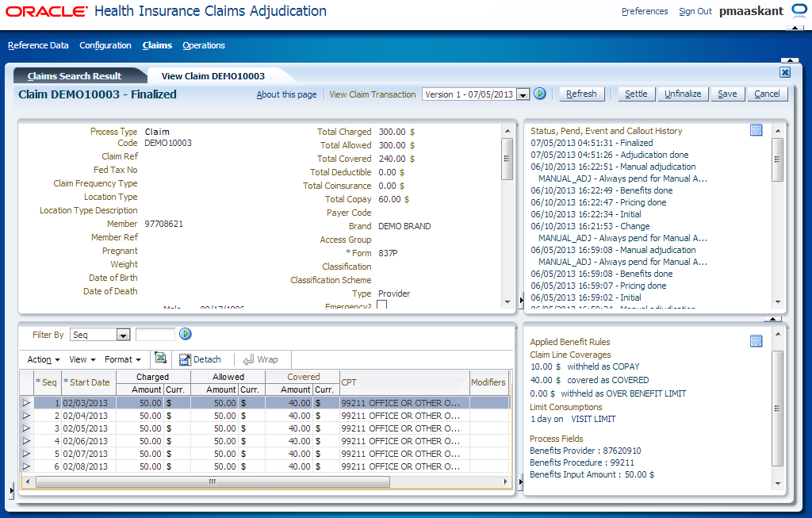
Task: Export the claim lines table to Excel
Action: coord(161,359)
